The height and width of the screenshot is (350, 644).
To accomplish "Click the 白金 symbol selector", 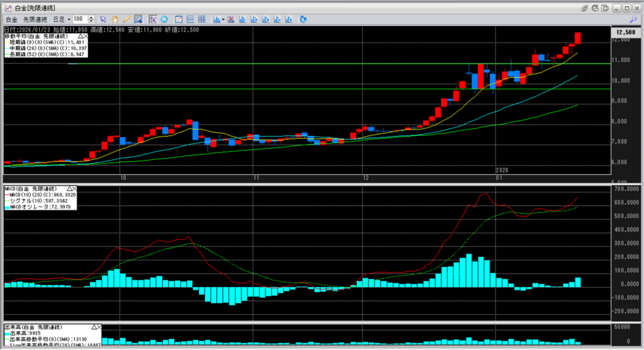I will click(11, 20).
